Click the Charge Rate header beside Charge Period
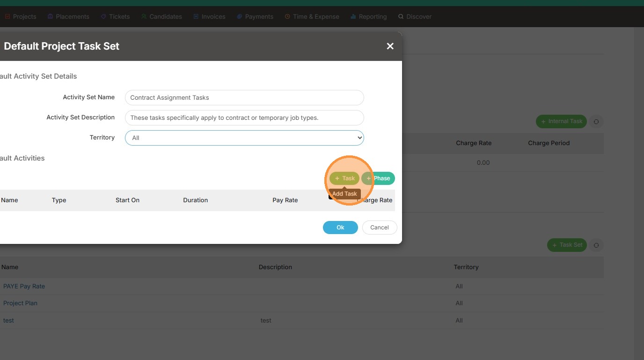The width and height of the screenshot is (644, 360). 474,143
